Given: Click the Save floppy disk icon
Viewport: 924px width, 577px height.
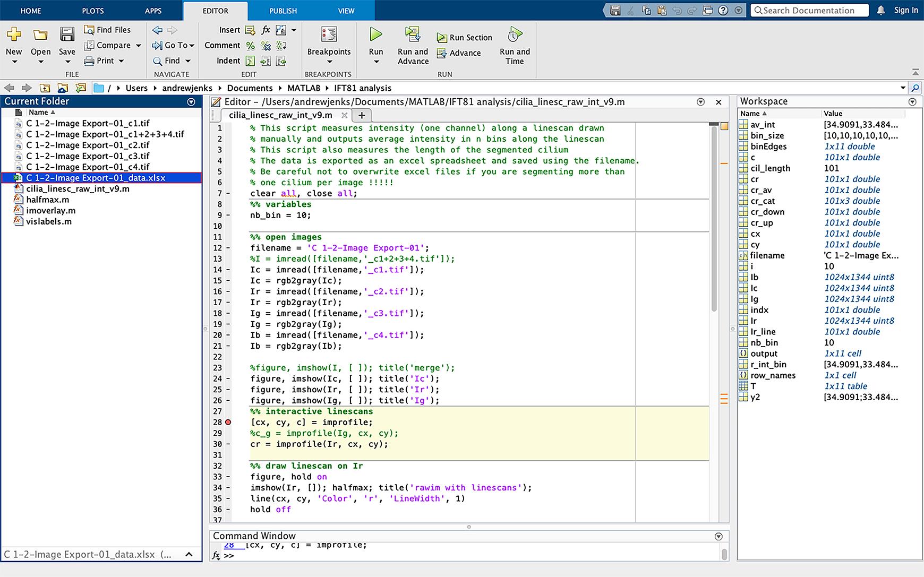Looking at the screenshot, I should [67, 35].
